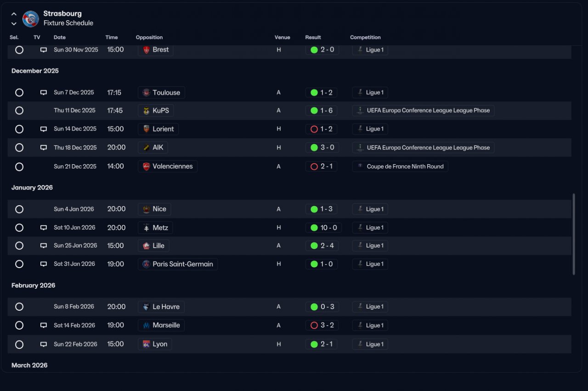Click the red loss indicator for Lorient result
The height and width of the screenshot is (391, 588).
tap(314, 129)
